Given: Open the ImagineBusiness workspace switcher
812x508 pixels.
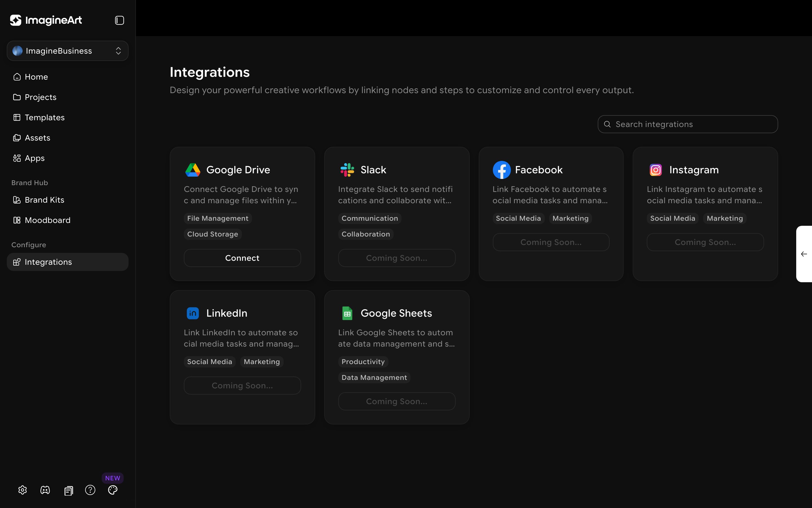Looking at the screenshot, I should coord(67,51).
